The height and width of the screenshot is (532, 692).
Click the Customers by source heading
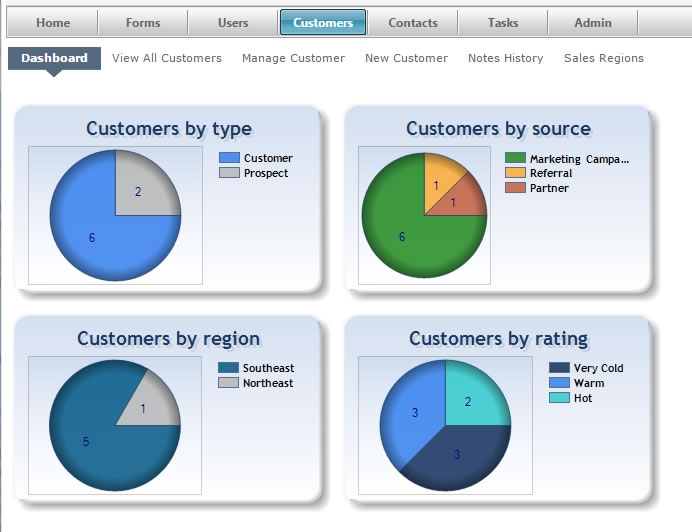pyautogui.click(x=498, y=129)
